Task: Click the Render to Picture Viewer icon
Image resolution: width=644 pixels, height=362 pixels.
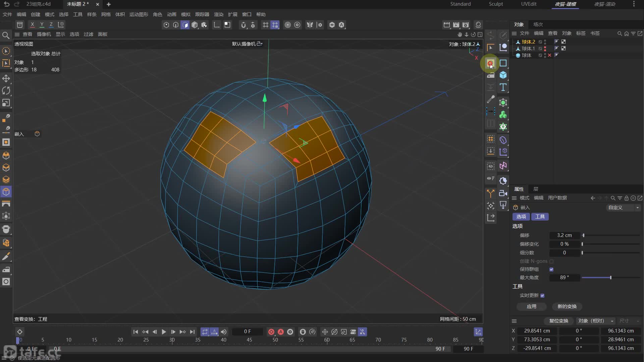Action: 456,25
